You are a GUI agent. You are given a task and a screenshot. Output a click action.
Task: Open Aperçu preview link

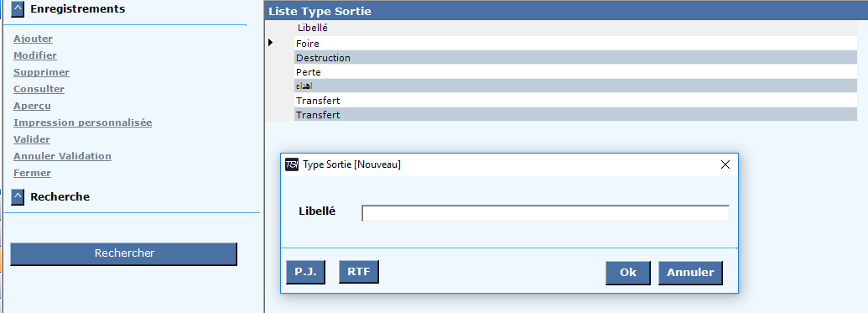32,106
